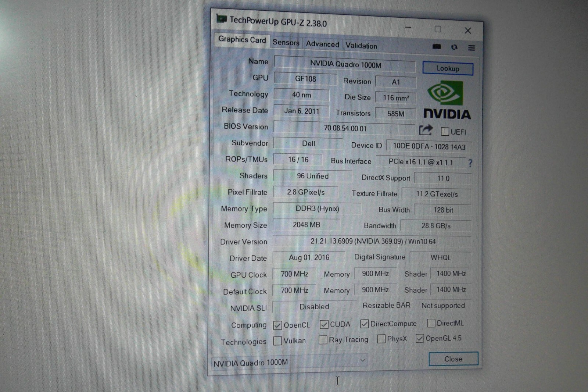The width and height of the screenshot is (588, 392).
Task: Click the ROPs/TMUs field 16 / 16
Action: pyautogui.click(x=298, y=160)
